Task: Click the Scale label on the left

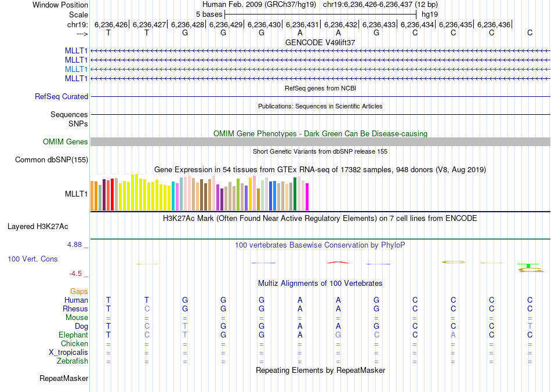Action: (78, 14)
